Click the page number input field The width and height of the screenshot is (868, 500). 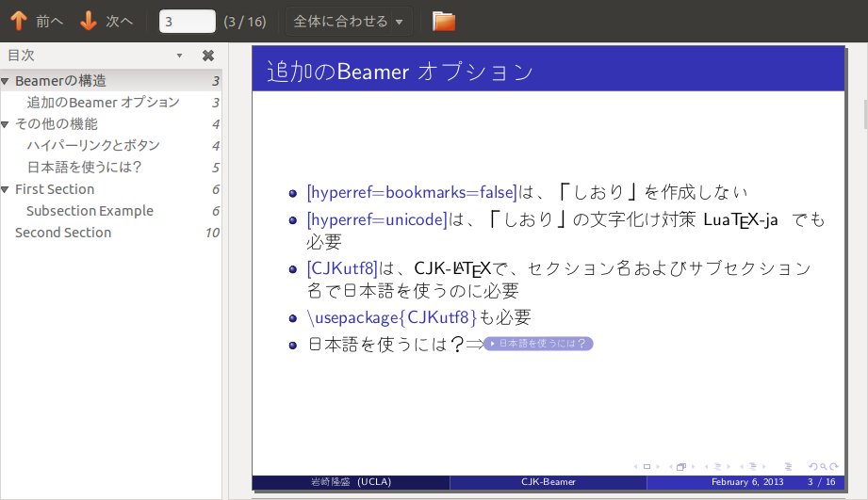188,21
